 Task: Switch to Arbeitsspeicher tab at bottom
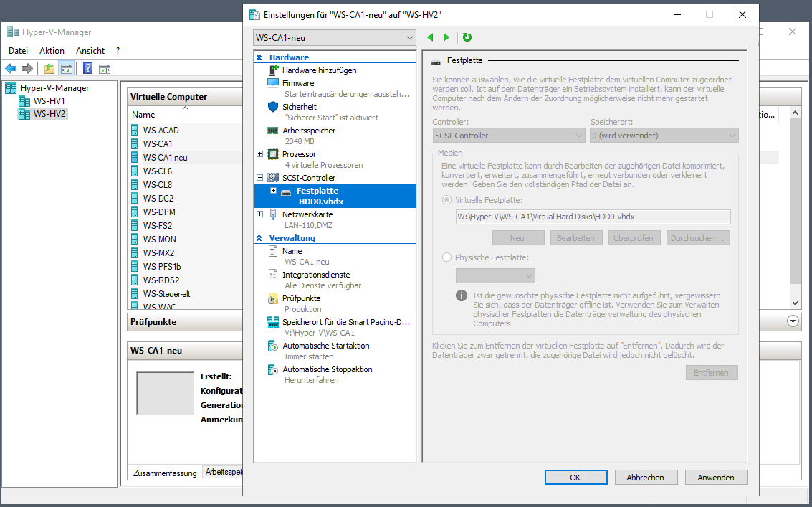tap(224, 473)
